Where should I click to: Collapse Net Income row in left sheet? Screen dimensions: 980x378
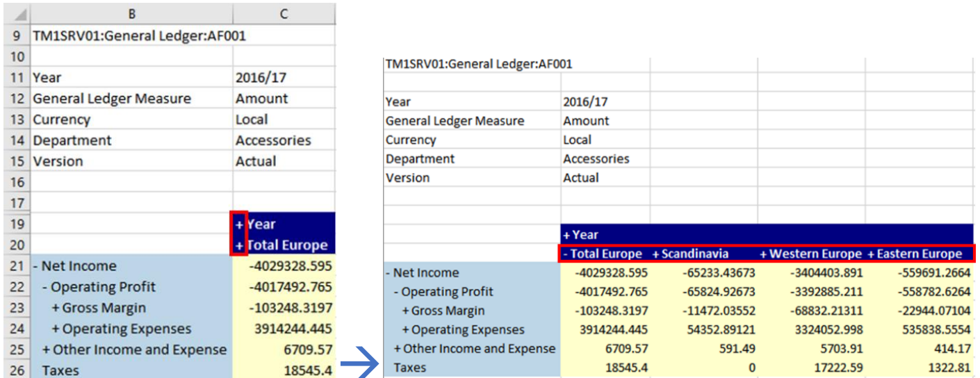[x=37, y=265]
